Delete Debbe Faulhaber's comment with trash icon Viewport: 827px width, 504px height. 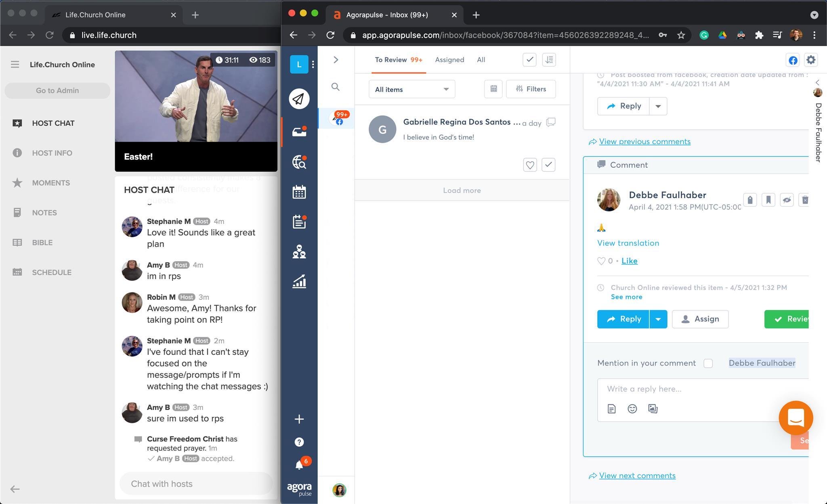click(804, 200)
